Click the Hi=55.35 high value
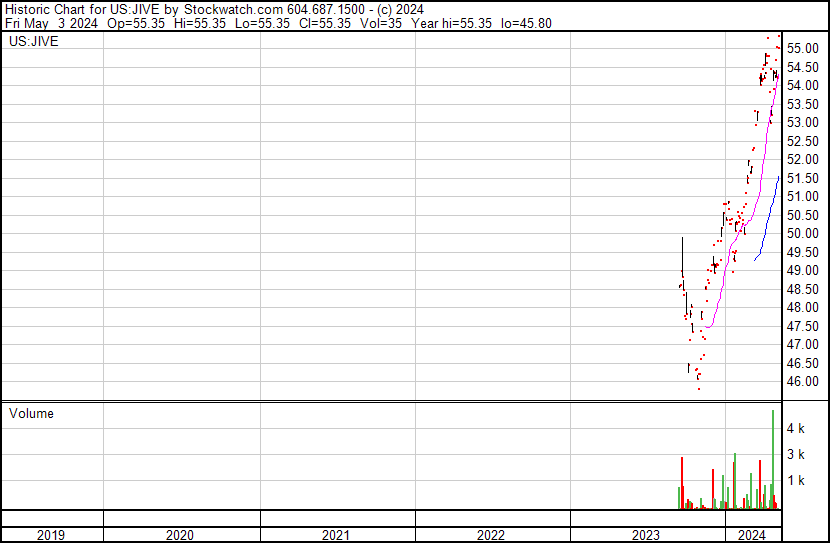 coord(200,23)
